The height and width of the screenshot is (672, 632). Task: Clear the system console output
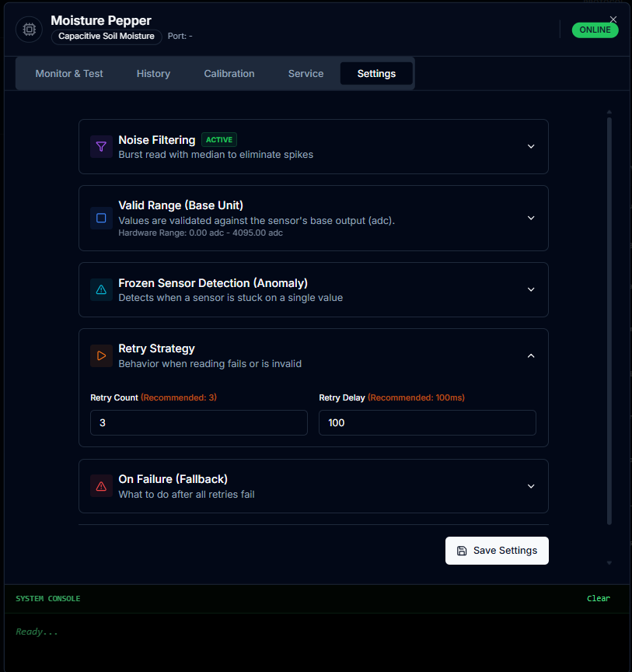598,599
